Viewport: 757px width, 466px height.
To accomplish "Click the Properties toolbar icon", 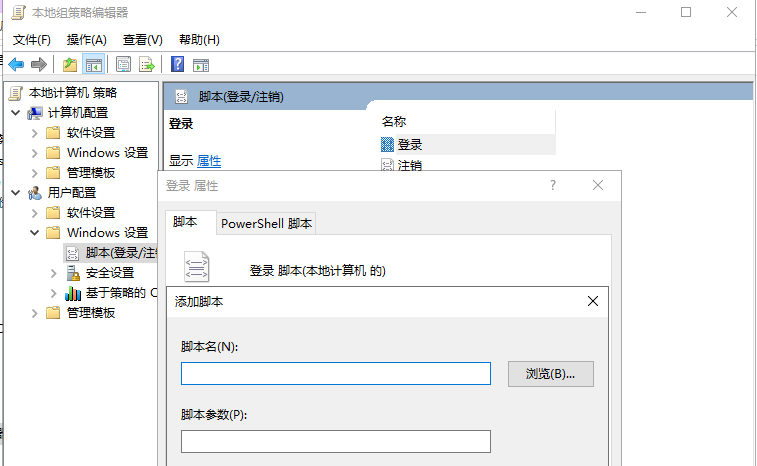I will [123, 65].
